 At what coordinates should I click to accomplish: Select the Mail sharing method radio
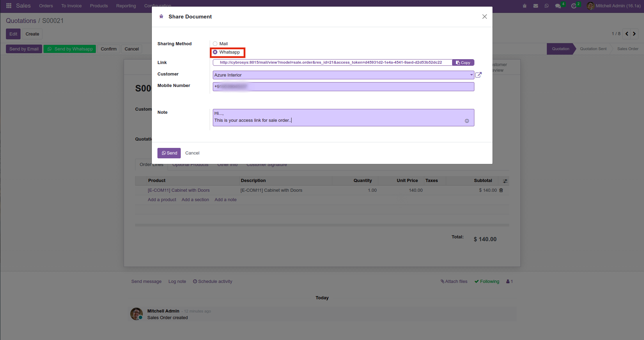[215, 44]
